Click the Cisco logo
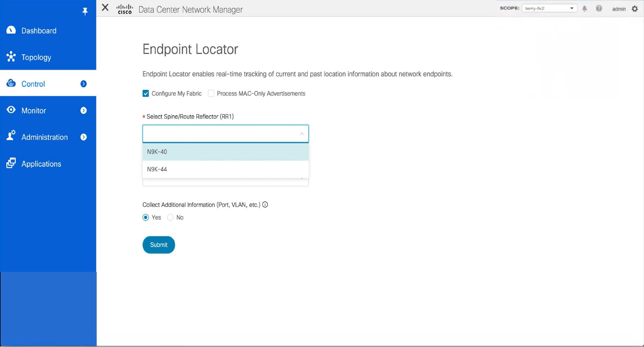The width and height of the screenshot is (644, 347). coord(125,9)
